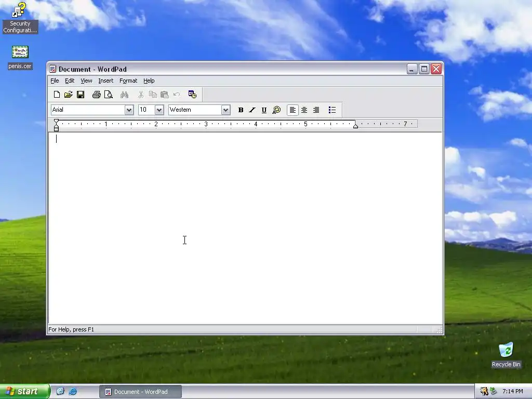Toggle Bold formatting
Viewport: 532px width, 399px height.
[x=241, y=110]
